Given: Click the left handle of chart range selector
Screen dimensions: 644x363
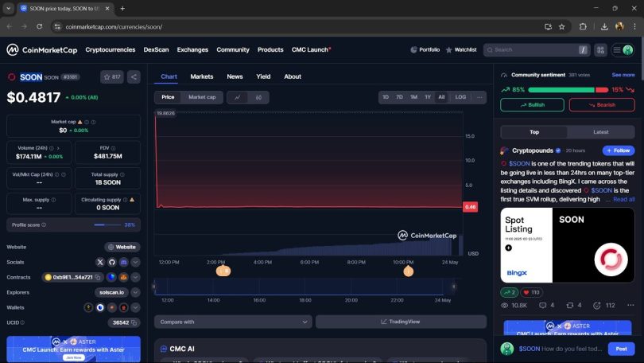Looking at the screenshot, I should 154,287.
